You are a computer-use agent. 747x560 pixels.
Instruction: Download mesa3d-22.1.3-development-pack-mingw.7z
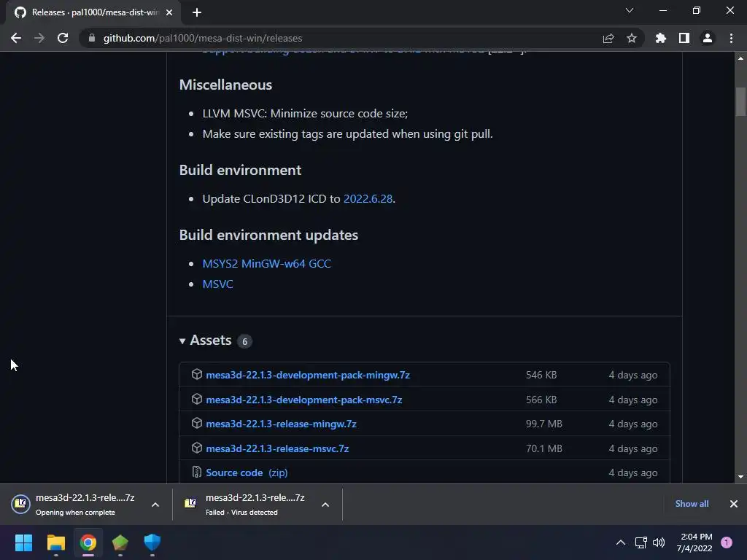[308, 375]
